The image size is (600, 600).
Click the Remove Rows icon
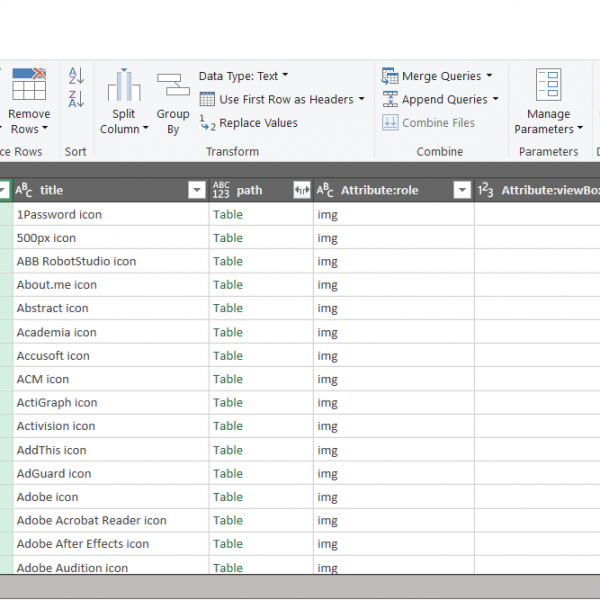(29, 83)
